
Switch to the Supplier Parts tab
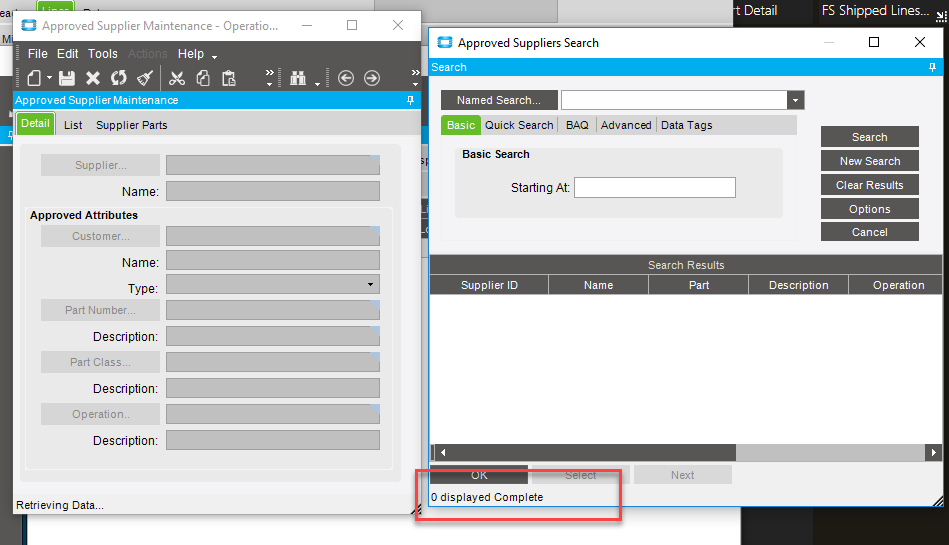pos(131,125)
